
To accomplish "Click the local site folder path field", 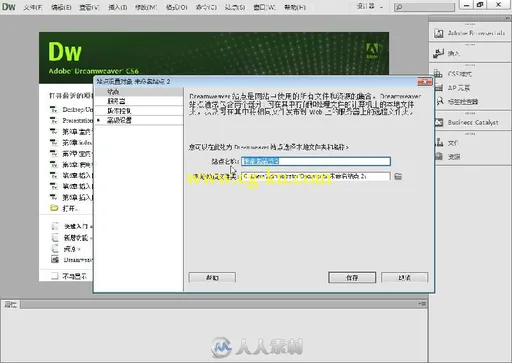I will click(316, 176).
